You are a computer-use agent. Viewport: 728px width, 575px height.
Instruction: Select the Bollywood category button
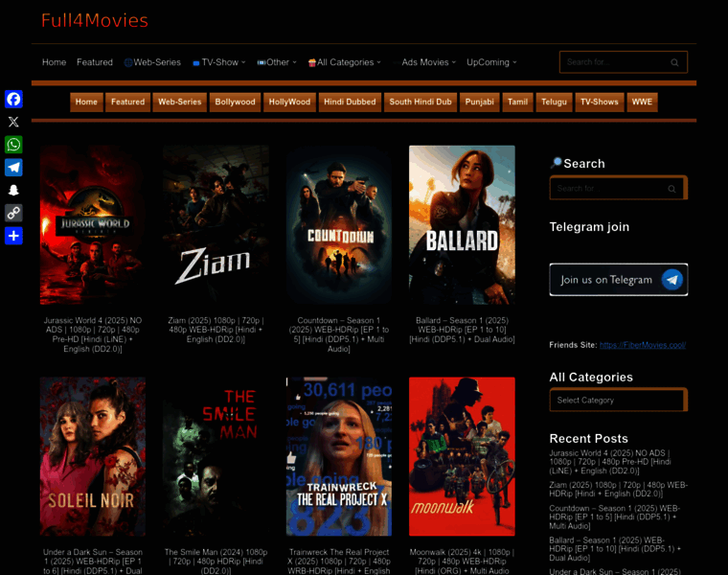[x=235, y=103]
